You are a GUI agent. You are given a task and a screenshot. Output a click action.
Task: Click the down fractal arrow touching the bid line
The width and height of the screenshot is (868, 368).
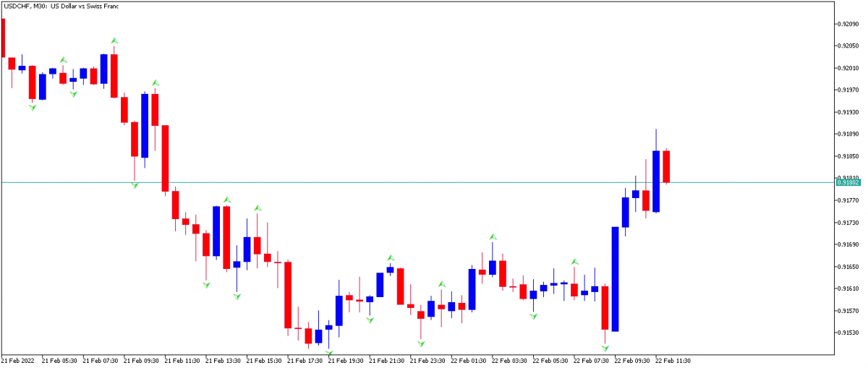tap(135, 185)
